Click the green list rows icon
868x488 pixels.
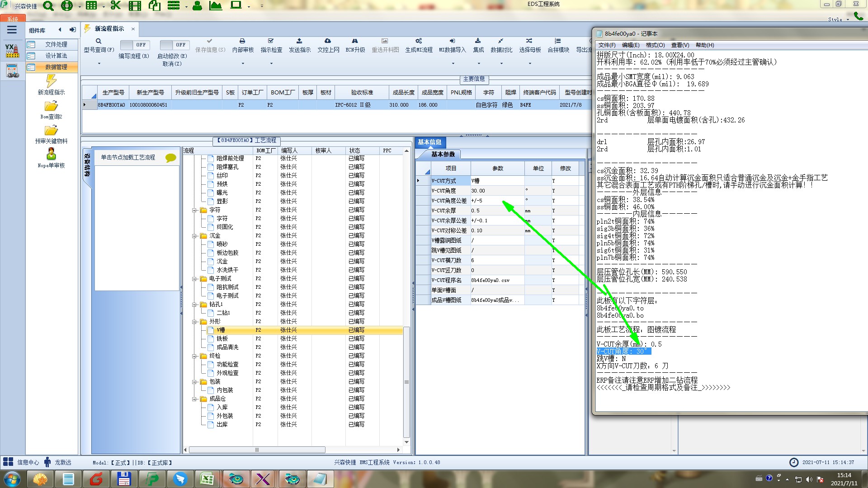pyautogui.click(x=174, y=5)
